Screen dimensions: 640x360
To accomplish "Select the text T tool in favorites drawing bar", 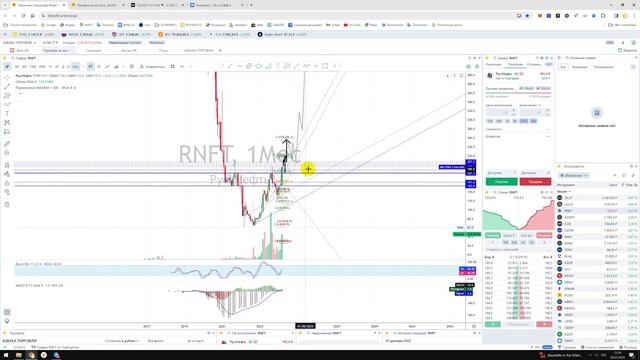I will (x=277, y=66).
